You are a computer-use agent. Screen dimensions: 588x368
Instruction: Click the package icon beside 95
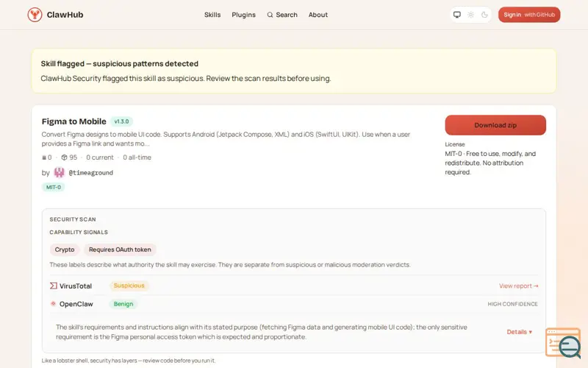click(64, 158)
